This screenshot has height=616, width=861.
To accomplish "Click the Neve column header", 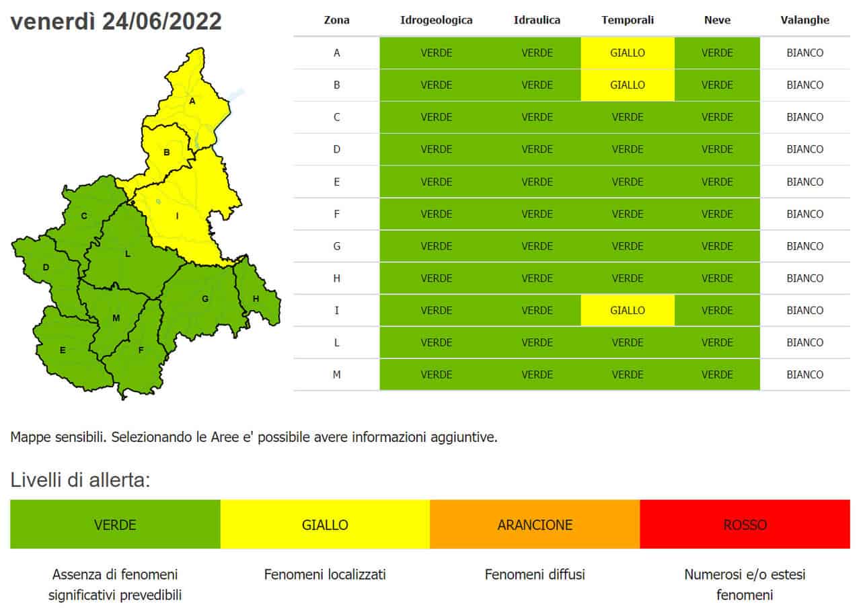I will (717, 20).
